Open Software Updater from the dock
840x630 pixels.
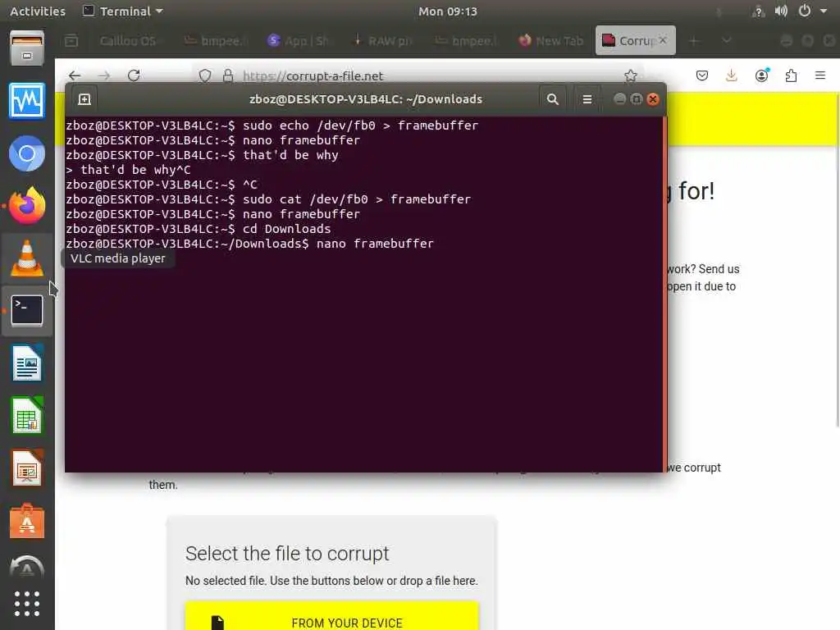pos(27,566)
